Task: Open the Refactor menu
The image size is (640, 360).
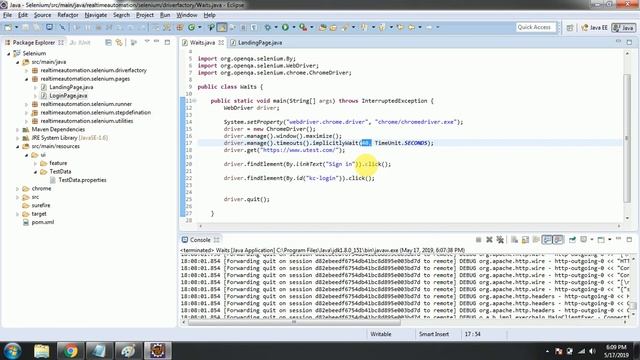Action: pyautogui.click(x=68, y=15)
